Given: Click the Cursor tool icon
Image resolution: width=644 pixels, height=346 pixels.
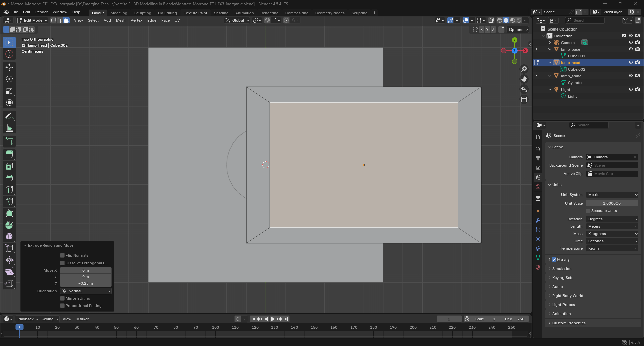Looking at the screenshot, I should click(9, 54).
